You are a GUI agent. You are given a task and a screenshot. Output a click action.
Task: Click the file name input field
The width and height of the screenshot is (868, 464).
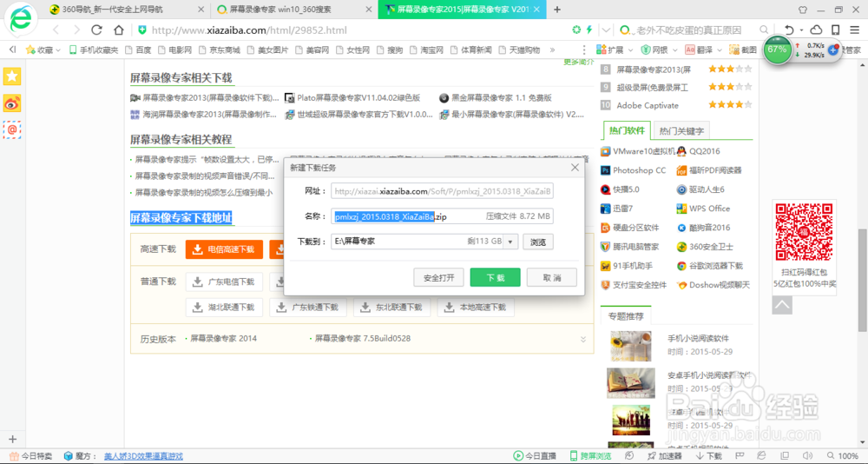tap(443, 216)
